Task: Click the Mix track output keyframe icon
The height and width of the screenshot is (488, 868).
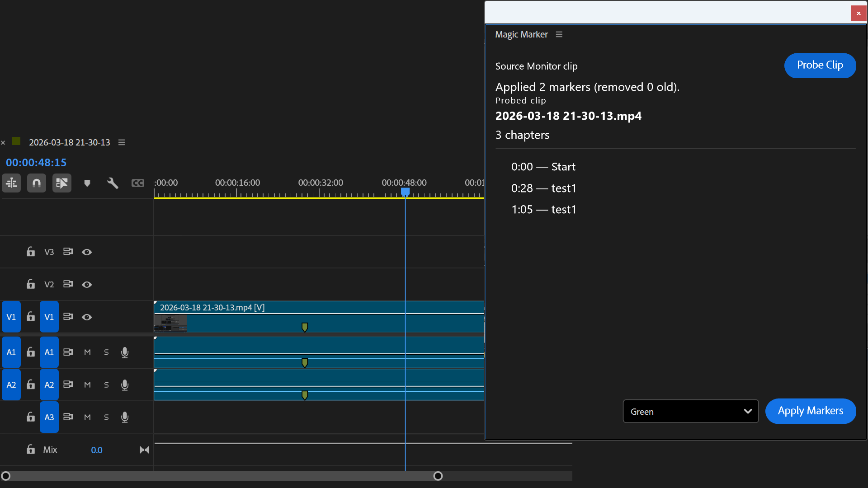Action: 144,450
